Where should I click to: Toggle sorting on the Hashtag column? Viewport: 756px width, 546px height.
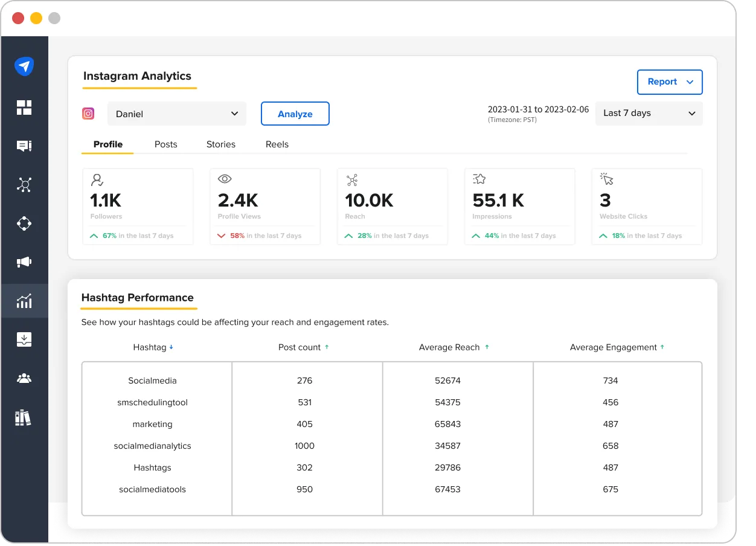click(154, 347)
